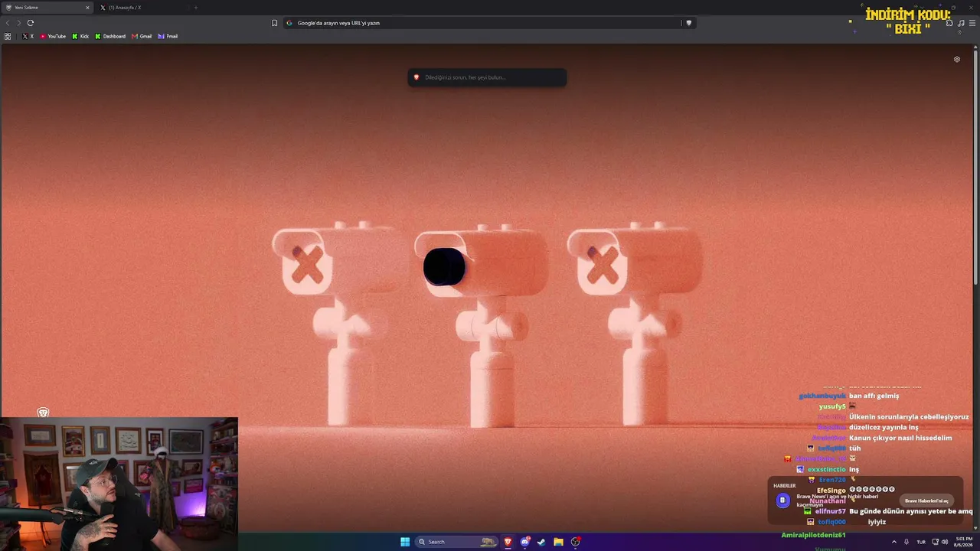Show hidden system tray icons chevron
Viewport: 980px width, 551px height.
894,542
